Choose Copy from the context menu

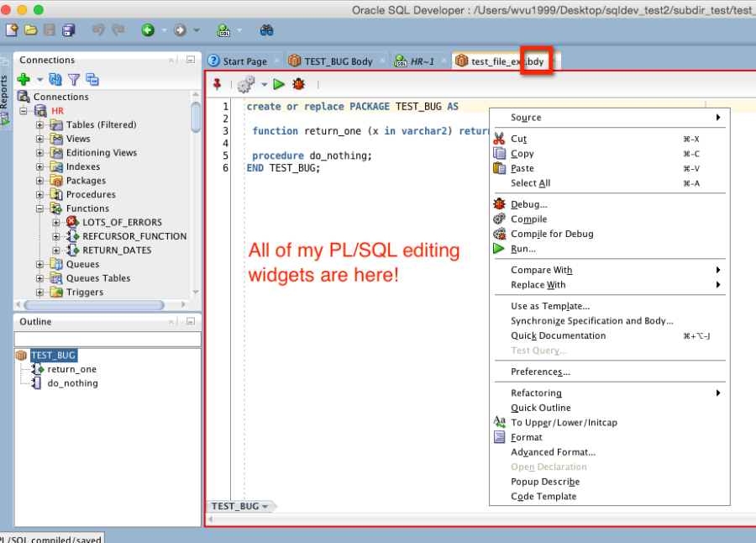610,154
